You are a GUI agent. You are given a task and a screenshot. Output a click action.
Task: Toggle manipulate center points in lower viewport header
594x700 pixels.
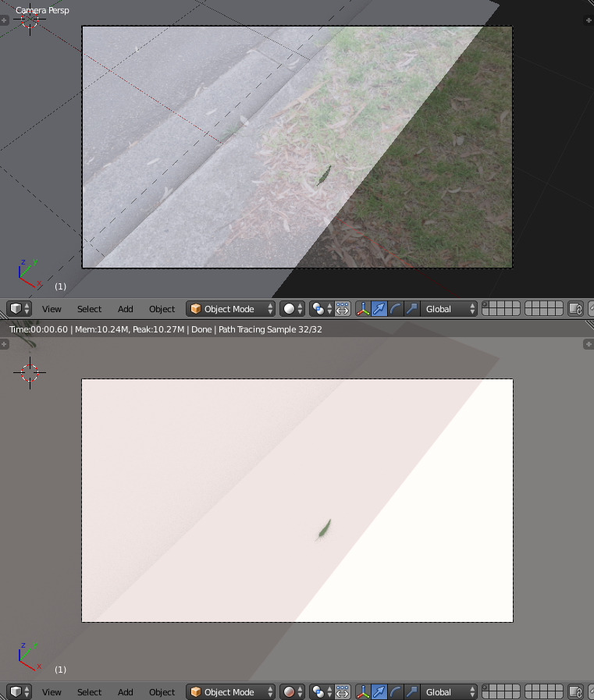pos(343,692)
